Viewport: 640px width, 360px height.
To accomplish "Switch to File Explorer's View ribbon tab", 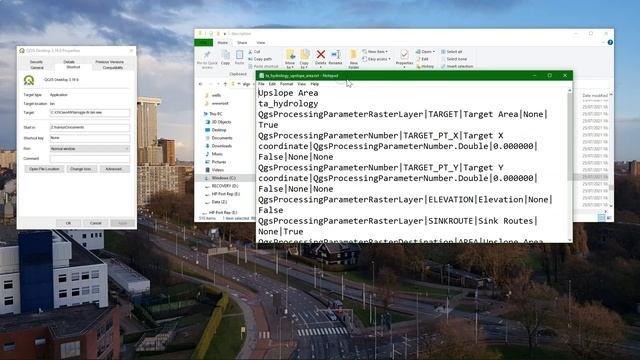I will 261,42.
